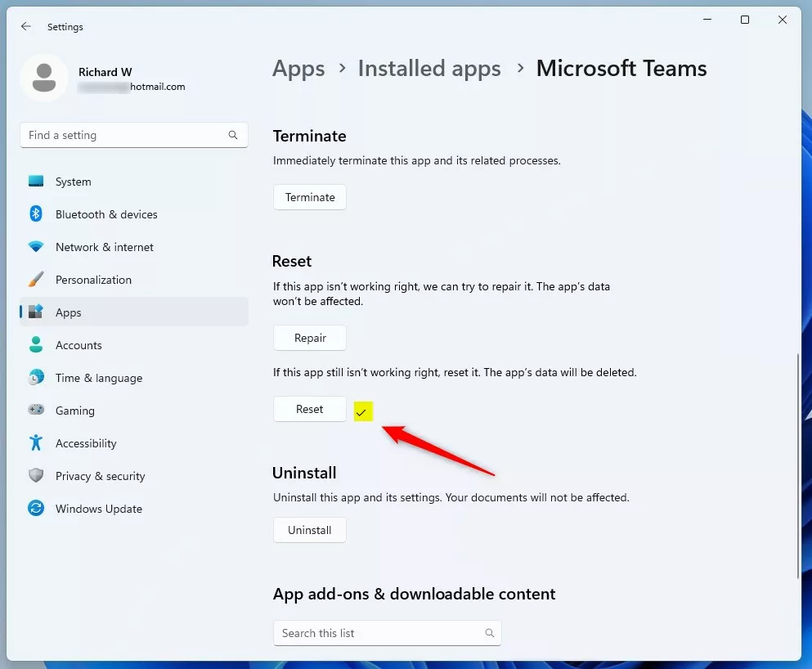Viewport: 812px width, 669px height.
Task: Click the Personalization paintbrush icon
Action: click(36, 279)
